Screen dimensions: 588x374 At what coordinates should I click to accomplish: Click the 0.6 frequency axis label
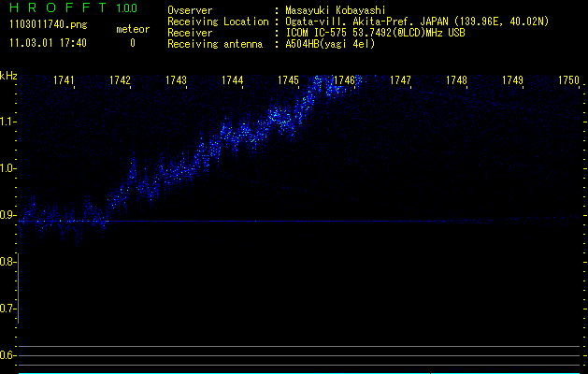coord(8,354)
